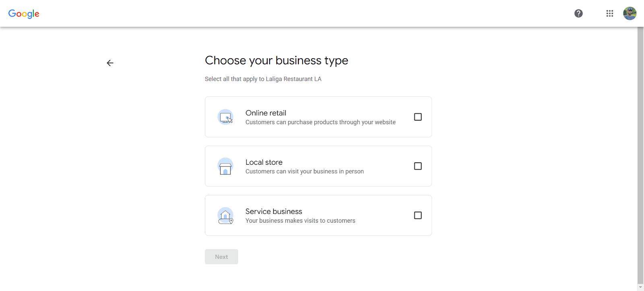Check the Local store checkbox
Viewport: 644px width, 291px height.
(418, 166)
